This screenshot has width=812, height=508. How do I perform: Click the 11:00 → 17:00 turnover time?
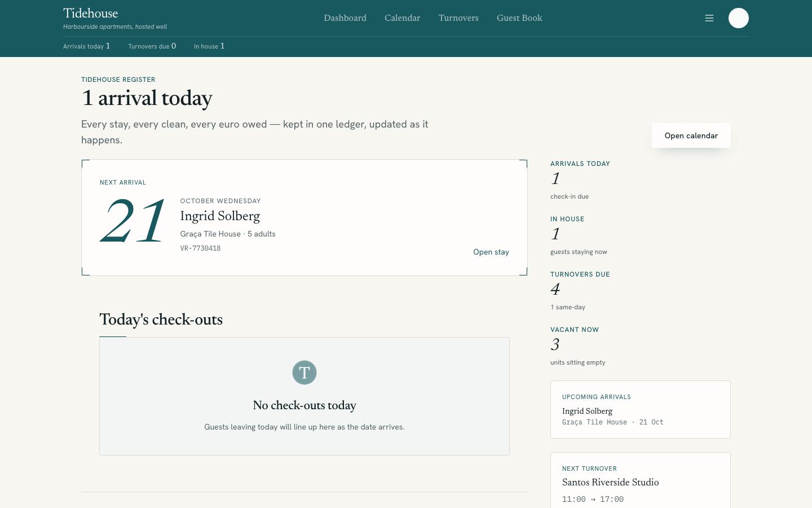pyautogui.click(x=593, y=500)
